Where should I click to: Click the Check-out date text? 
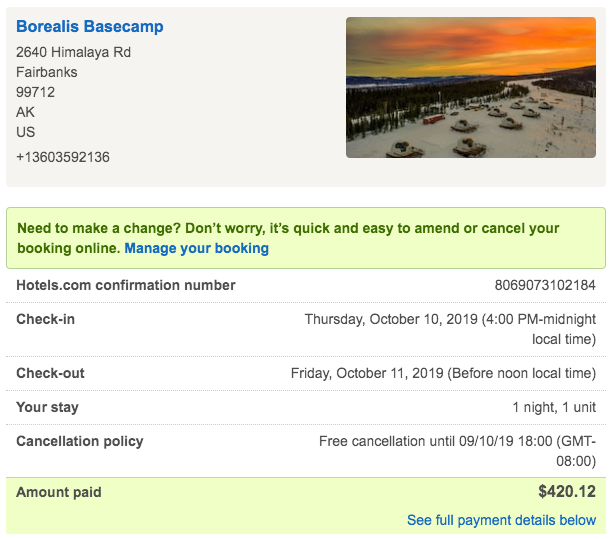point(443,373)
